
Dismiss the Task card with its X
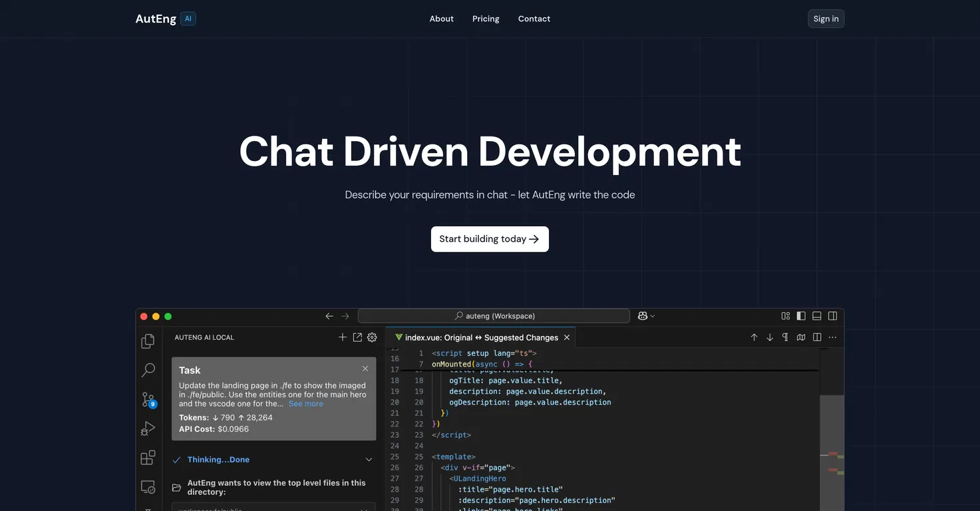click(x=365, y=369)
